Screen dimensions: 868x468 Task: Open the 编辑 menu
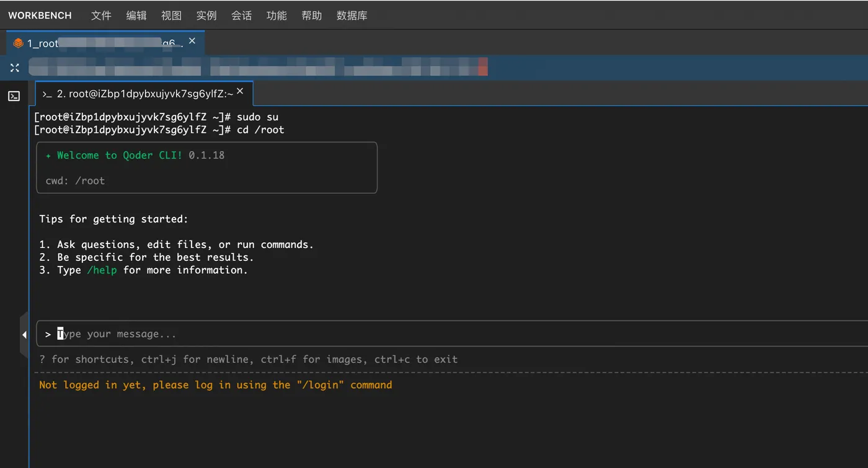point(136,15)
